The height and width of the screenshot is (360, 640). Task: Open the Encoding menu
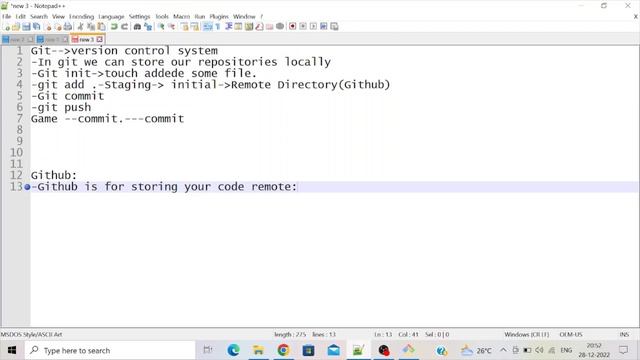coord(81,16)
